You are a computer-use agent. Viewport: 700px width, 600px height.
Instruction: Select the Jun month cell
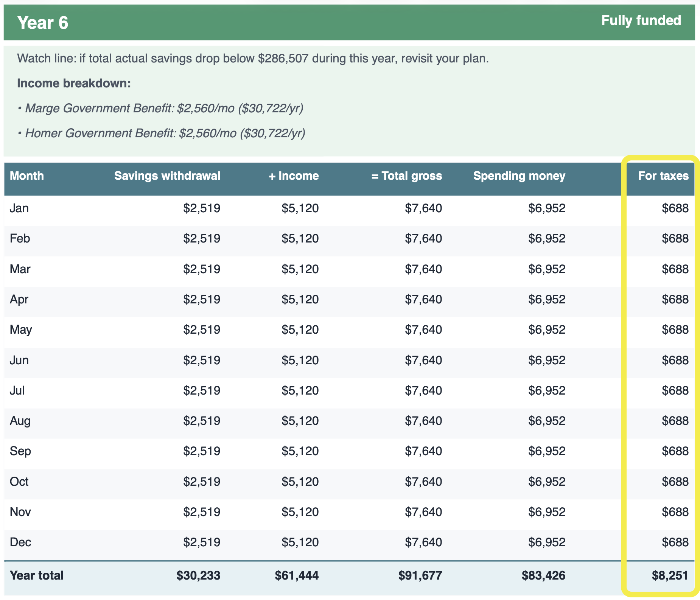point(19,360)
